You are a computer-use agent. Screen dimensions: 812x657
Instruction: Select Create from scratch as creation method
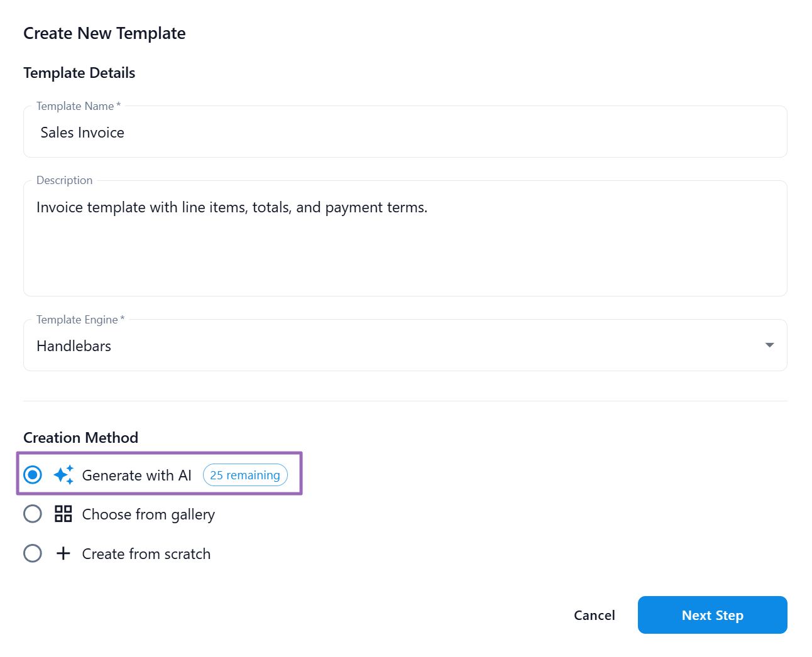point(32,553)
